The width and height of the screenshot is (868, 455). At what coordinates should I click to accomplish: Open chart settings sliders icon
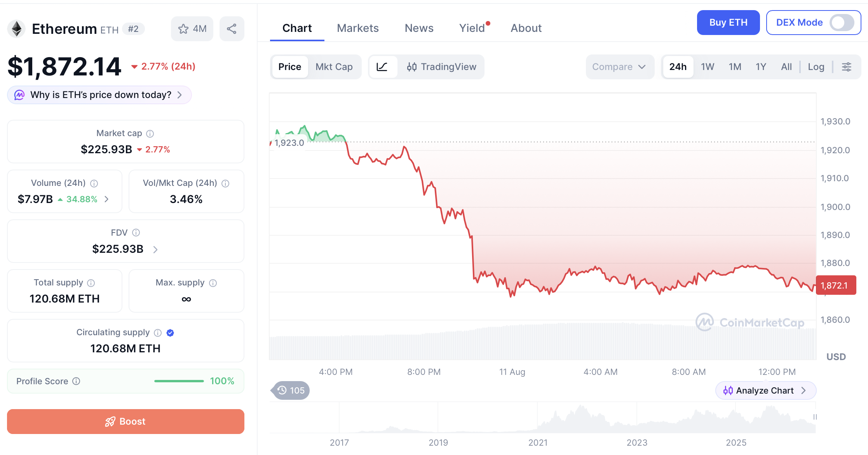[x=847, y=67]
